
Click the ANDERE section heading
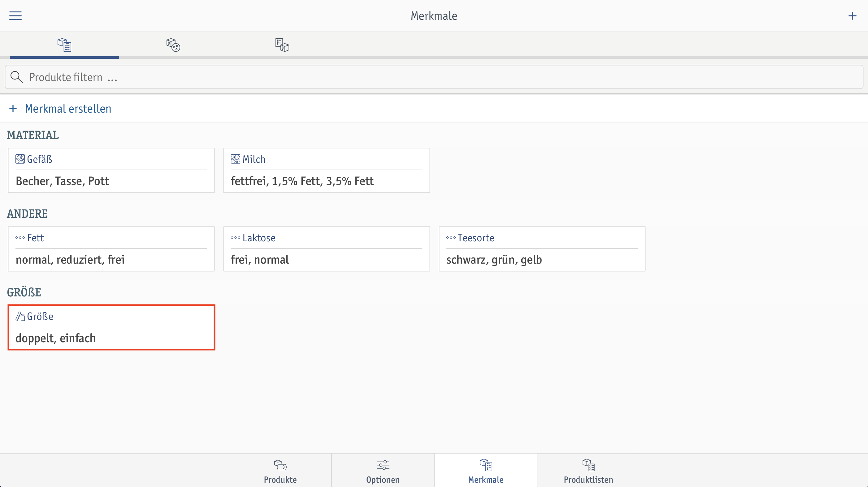coord(27,213)
